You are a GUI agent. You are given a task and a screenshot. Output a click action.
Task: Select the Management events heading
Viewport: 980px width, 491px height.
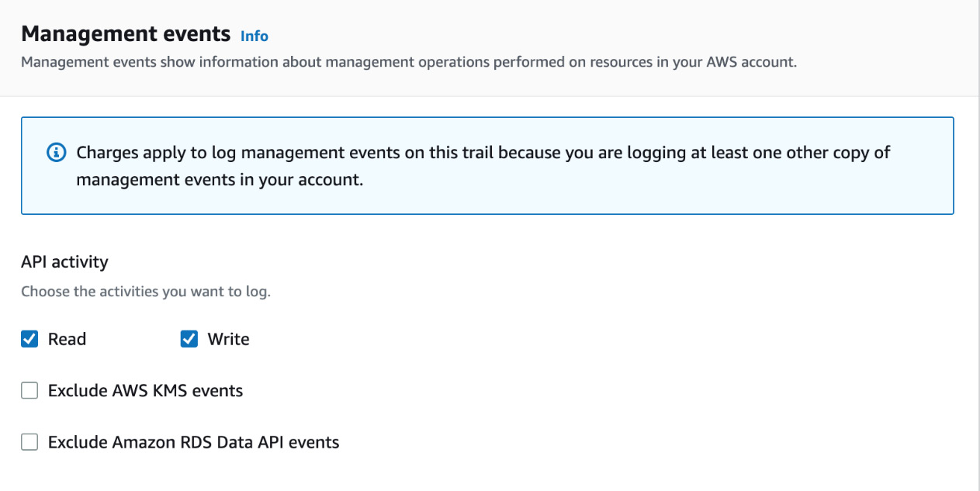click(126, 34)
